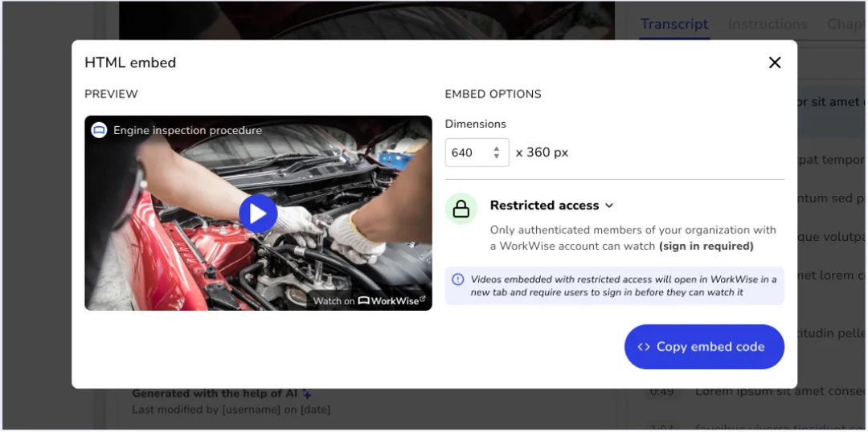Click the EMBED OPTIONS heading
Screen dimensions: 868x432
[493, 94]
